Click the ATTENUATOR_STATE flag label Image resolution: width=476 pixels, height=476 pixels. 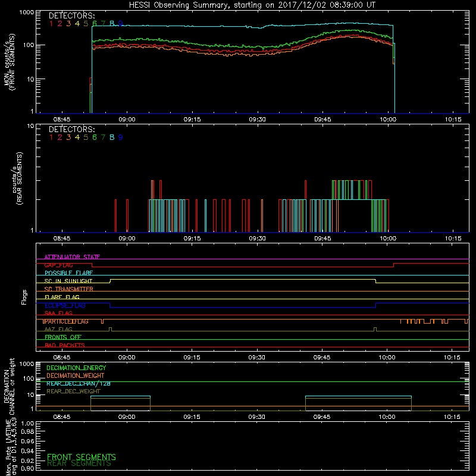72,257
